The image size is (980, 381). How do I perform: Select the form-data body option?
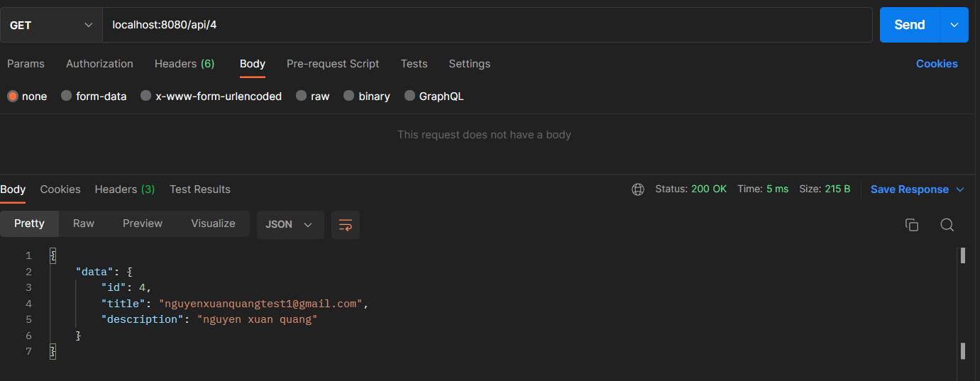click(x=67, y=96)
